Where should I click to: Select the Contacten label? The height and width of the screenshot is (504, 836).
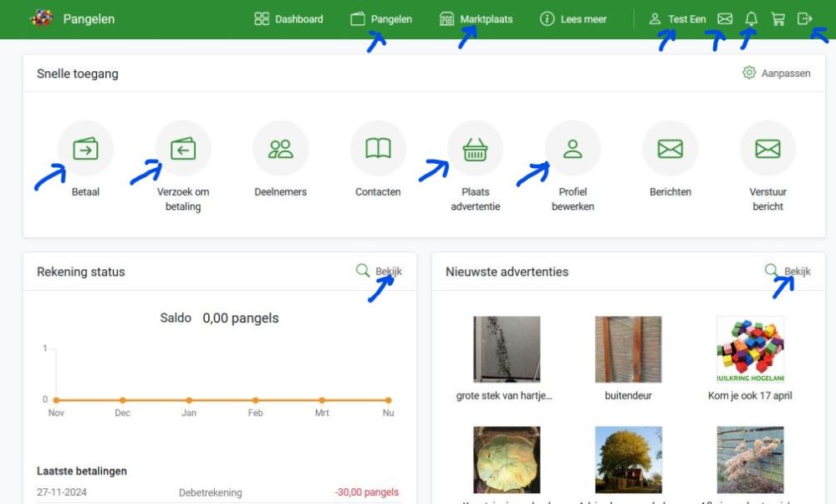[378, 191]
